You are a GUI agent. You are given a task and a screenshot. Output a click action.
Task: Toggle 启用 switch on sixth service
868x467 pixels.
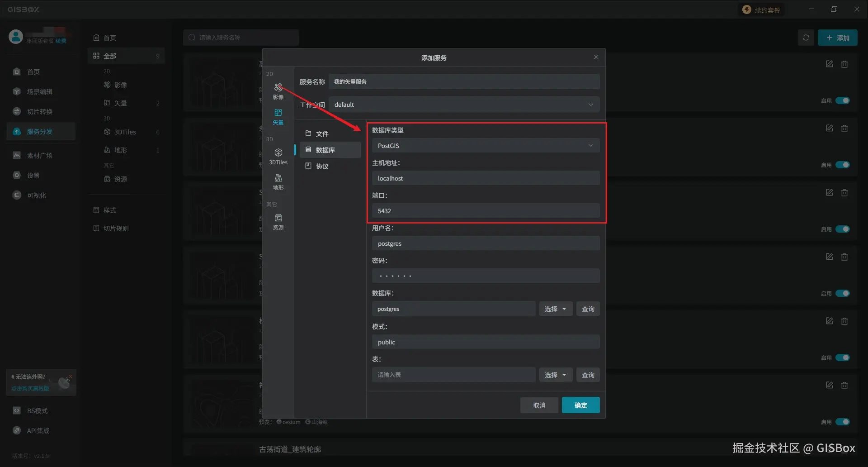point(842,422)
